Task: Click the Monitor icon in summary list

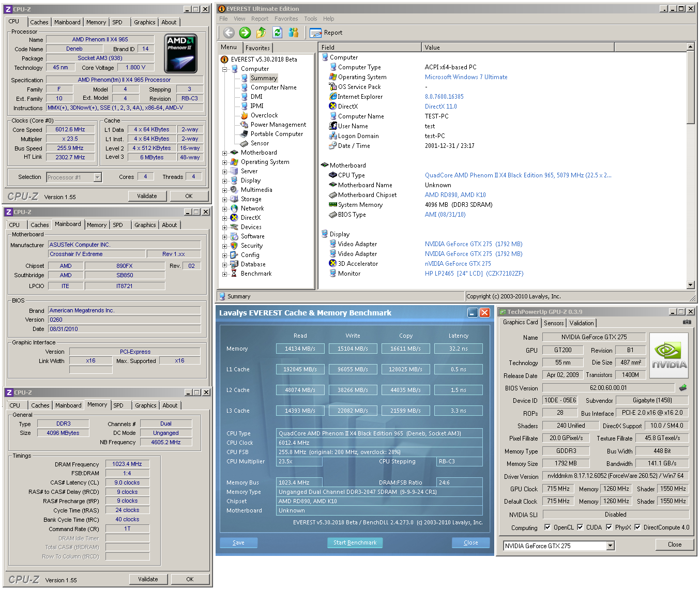Action: pos(333,273)
